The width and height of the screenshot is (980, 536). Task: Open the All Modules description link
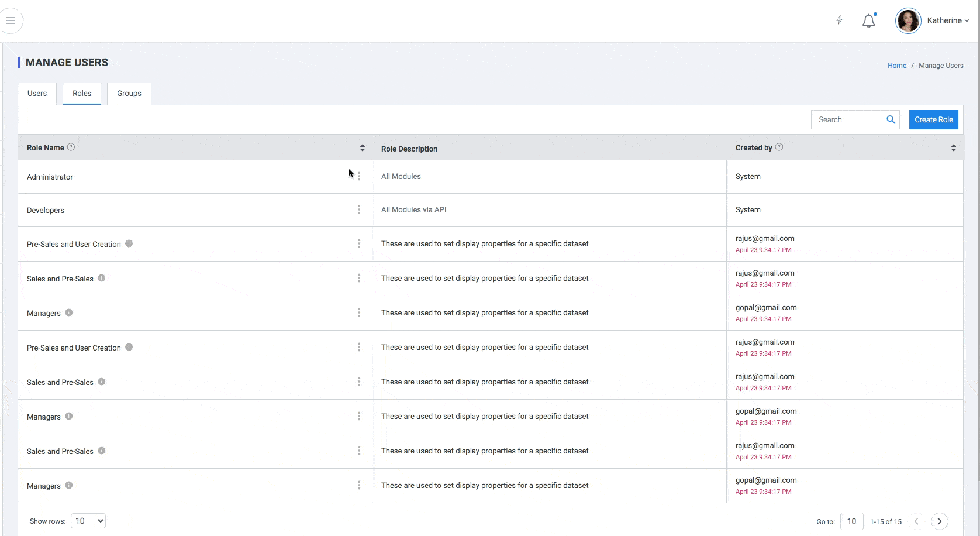pyautogui.click(x=401, y=176)
